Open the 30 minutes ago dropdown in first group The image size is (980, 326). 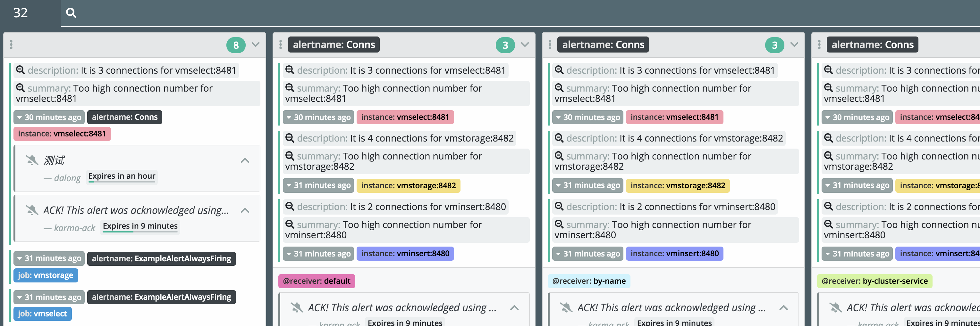[49, 118]
